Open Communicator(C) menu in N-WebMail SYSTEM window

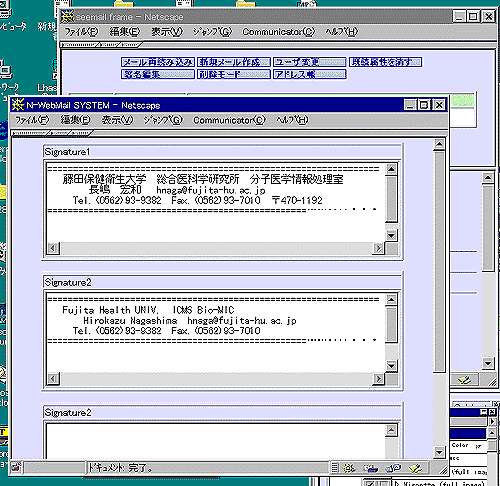point(229,120)
